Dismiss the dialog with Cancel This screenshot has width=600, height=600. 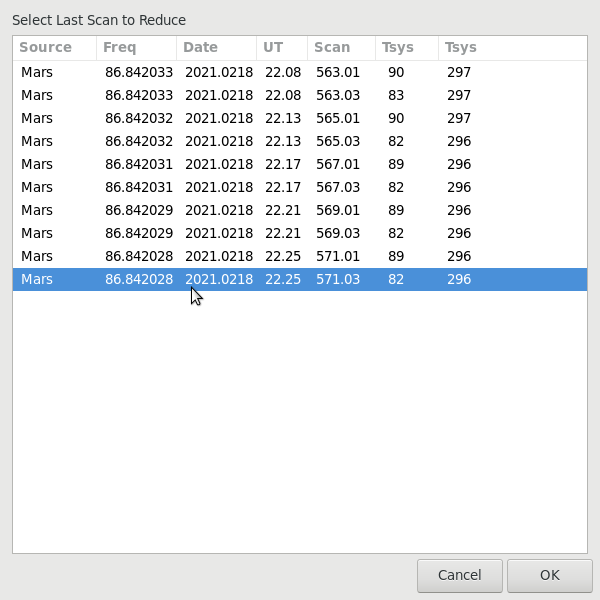[x=460, y=575]
